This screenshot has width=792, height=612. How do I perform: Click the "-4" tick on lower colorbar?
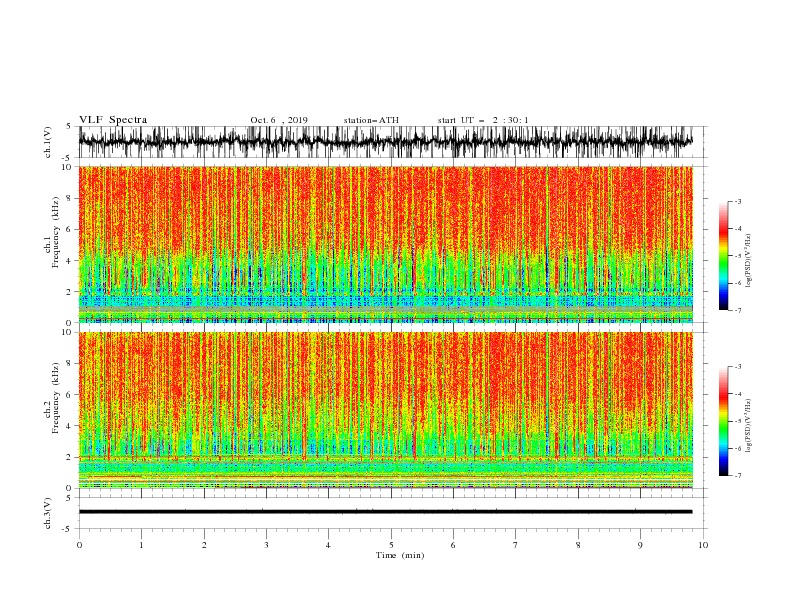[738, 394]
